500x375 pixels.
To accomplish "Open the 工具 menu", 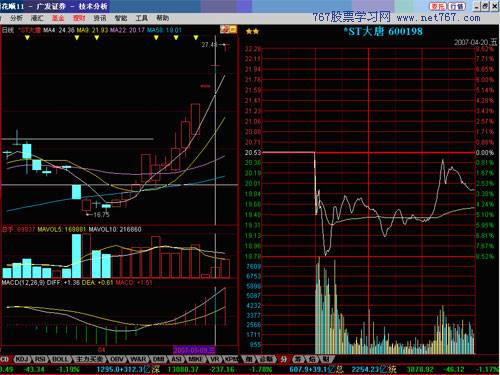I will point(141,18).
